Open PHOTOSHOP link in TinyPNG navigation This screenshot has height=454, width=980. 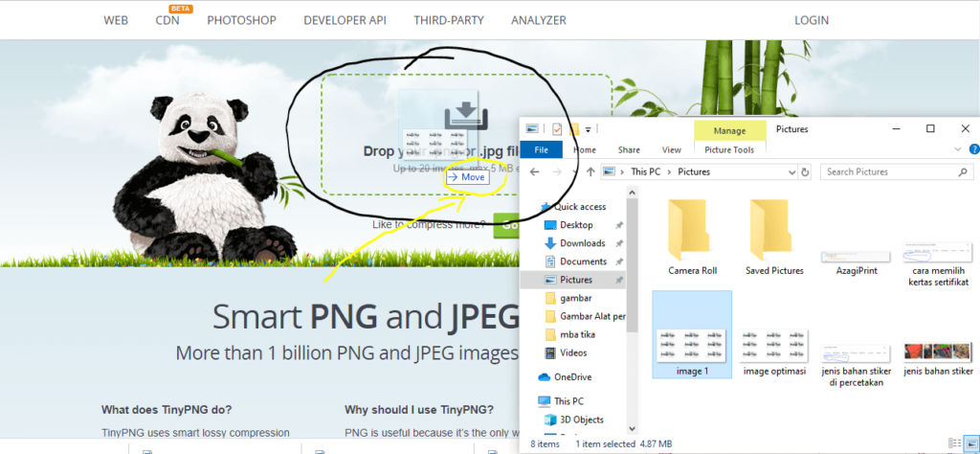pyautogui.click(x=242, y=20)
